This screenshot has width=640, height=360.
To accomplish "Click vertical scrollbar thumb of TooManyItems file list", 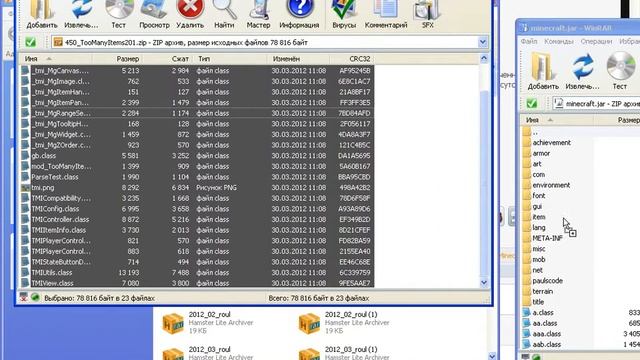I will tap(484, 183).
